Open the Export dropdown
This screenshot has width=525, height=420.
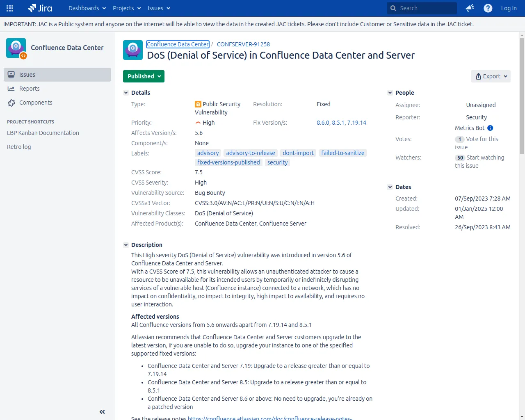coord(491,76)
